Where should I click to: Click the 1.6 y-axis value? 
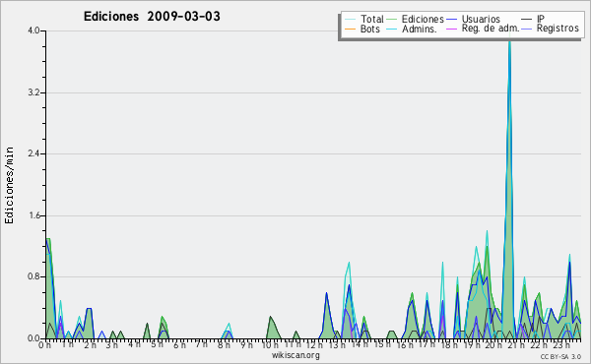tap(33, 215)
